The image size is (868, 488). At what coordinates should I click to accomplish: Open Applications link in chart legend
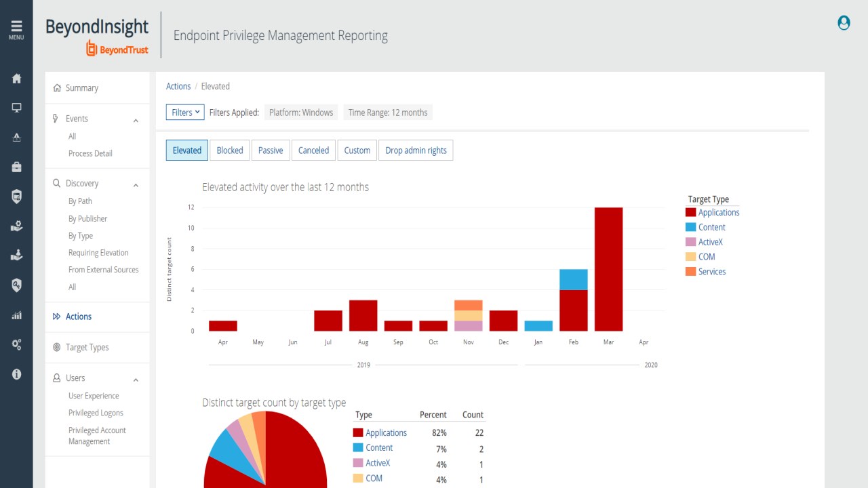point(719,212)
